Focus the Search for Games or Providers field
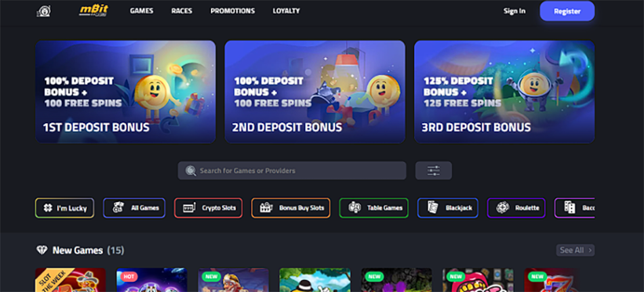 pos(292,171)
